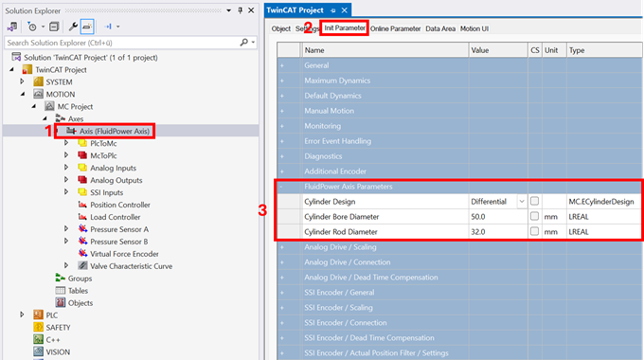Toggle the Preview Selected Items icon
Screen dimensions: 644x360
coord(87,27)
